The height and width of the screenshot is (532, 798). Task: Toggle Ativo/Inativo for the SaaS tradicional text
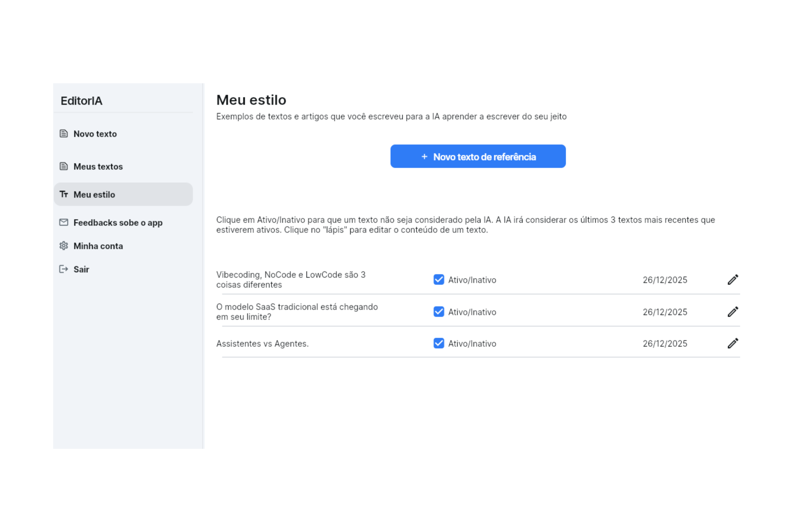click(439, 312)
